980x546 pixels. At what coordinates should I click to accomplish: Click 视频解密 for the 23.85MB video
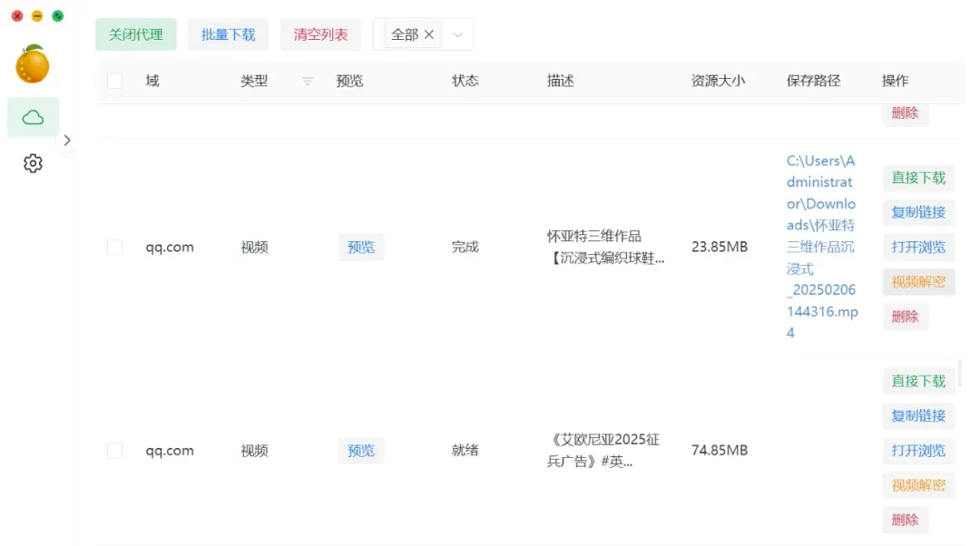tap(918, 282)
